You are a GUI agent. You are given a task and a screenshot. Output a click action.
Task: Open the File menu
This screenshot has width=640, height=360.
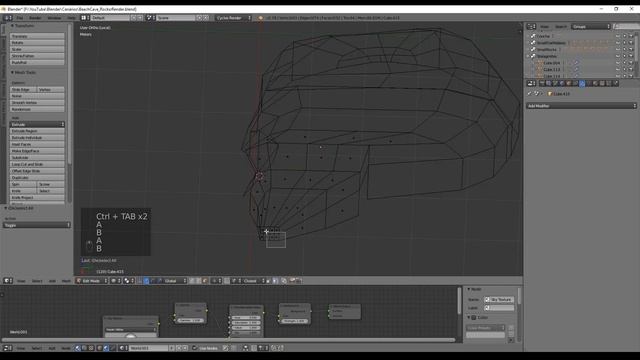[20, 18]
